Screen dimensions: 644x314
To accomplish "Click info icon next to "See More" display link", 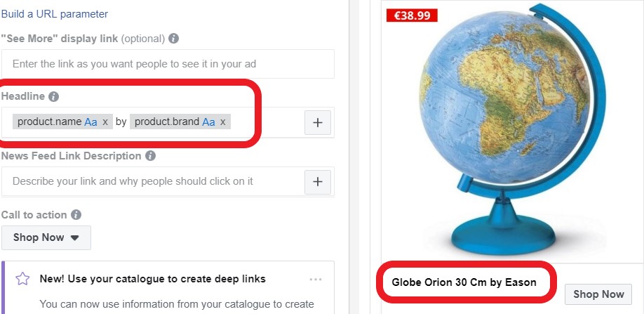I will tap(174, 38).
